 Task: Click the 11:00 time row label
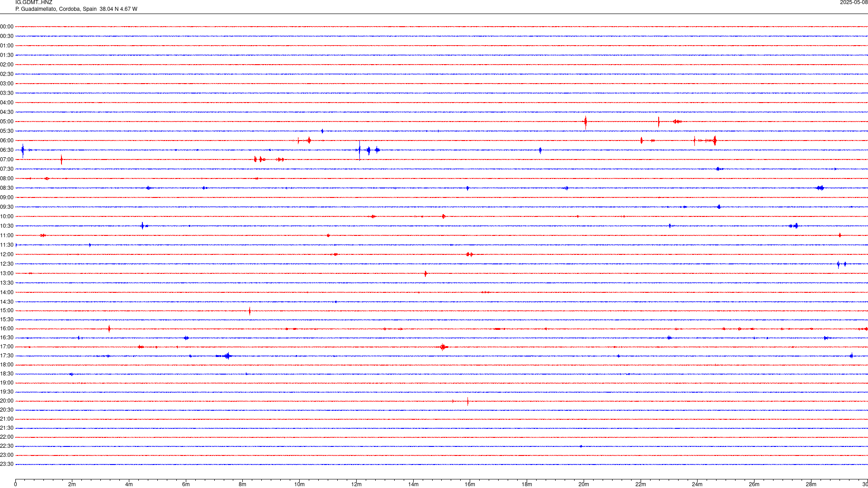point(7,235)
